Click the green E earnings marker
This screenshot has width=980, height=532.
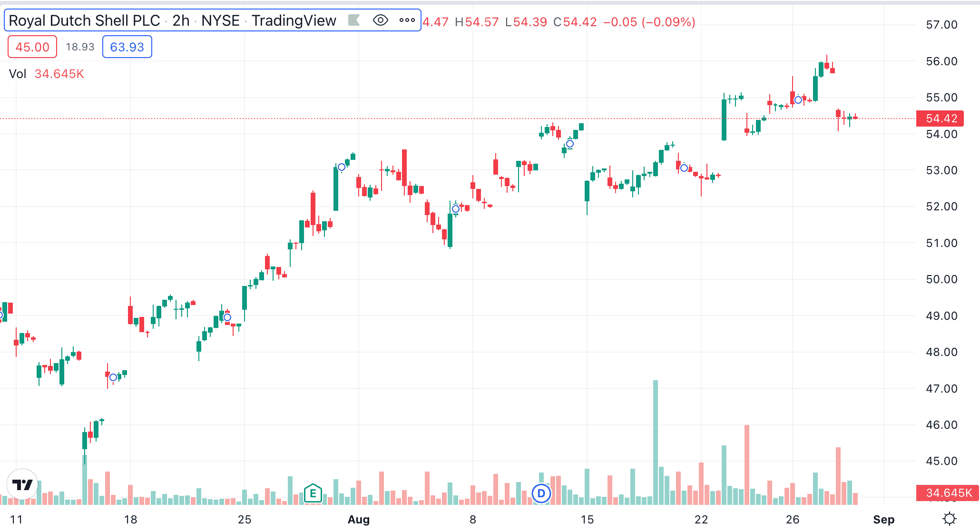click(313, 493)
